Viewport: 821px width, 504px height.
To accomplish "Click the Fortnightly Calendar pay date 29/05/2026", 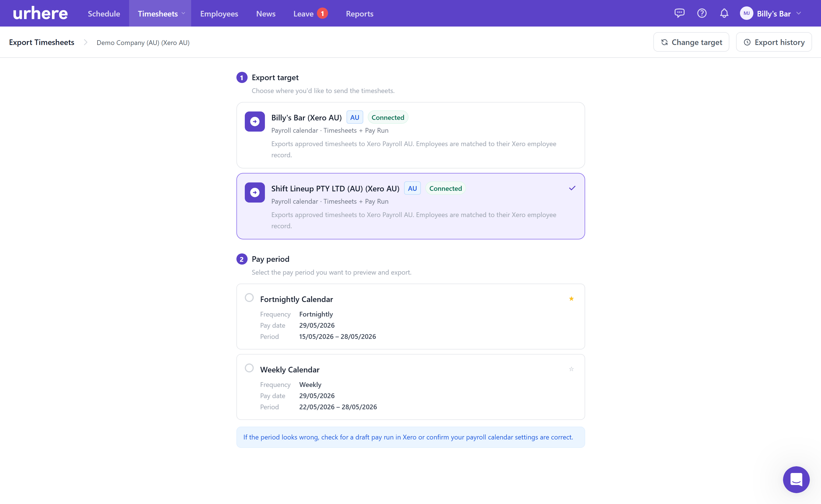I will click(x=317, y=325).
